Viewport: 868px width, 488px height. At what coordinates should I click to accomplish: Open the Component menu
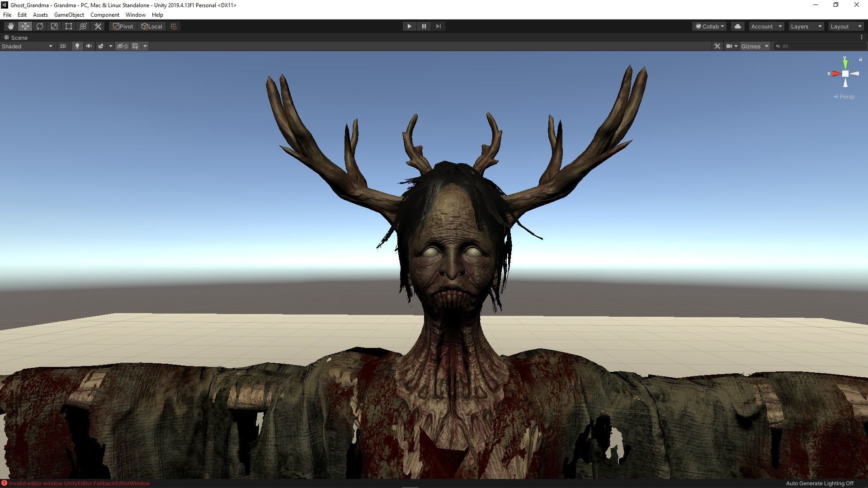click(x=104, y=15)
